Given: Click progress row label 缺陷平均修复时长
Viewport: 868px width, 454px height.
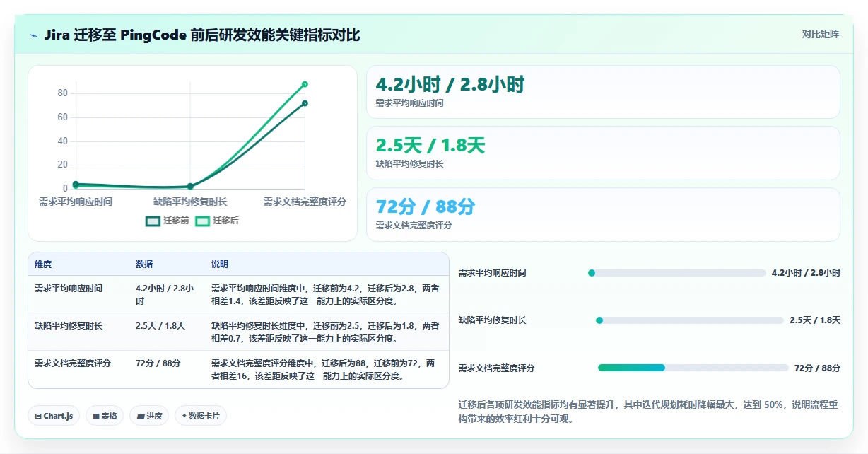Looking at the screenshot, I should 493,320.
